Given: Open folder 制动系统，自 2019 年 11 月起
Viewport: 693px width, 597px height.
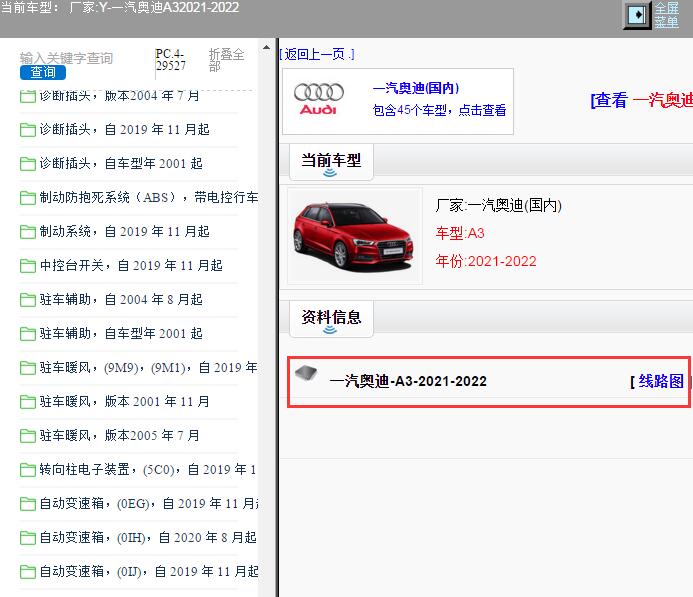Looking at the screenshot, I should 124,232.
